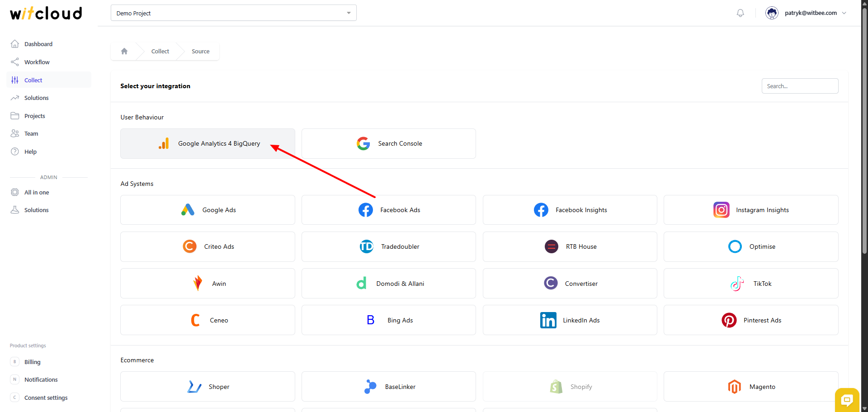Open the patryk@witbee.com account menu arrow

[x=844, y=13]
